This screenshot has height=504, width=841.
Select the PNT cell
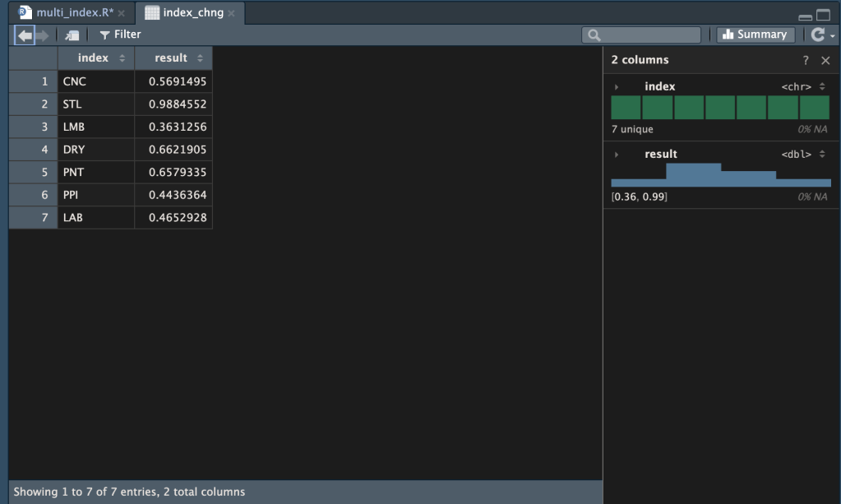(x=95, y=172)
